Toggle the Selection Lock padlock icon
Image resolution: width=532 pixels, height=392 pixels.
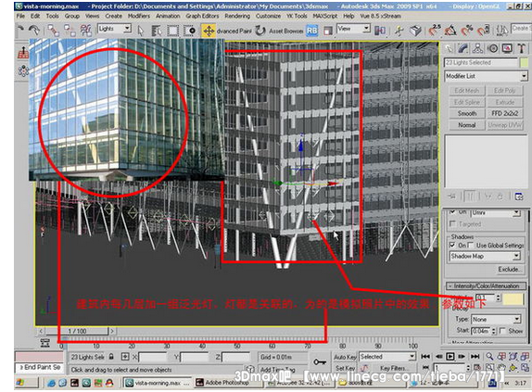coord(111,357)
